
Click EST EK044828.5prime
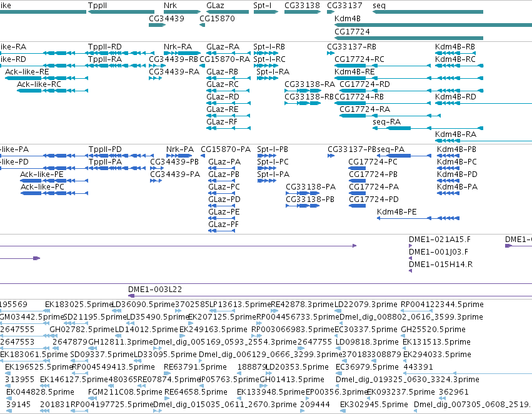(9, 398)
